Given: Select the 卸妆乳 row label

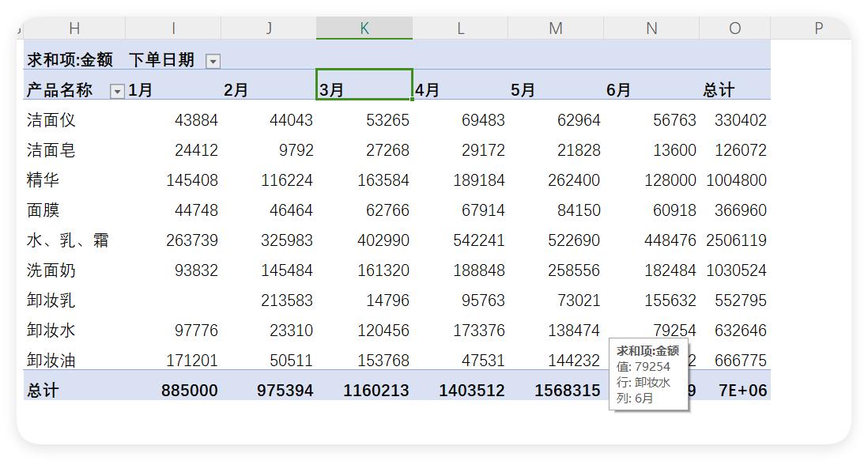Looking at the screenshot, I should pyautogui.click(x=51, y=300).
